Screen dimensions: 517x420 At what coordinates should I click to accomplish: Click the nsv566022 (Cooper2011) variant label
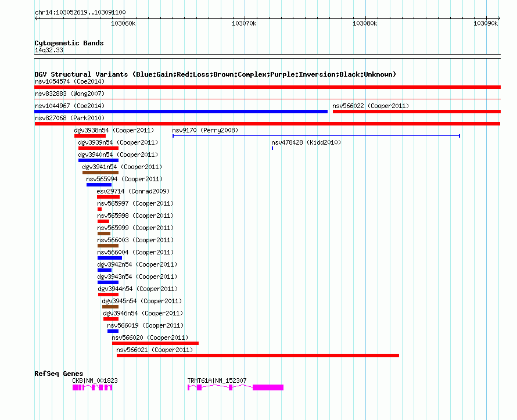pyautogui.click(x=371, y=106)
